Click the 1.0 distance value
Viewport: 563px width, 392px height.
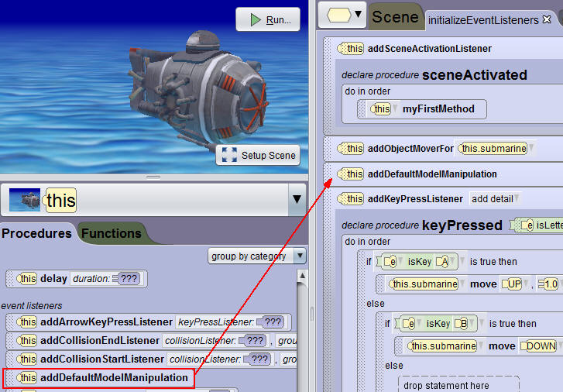coord(548,284)
